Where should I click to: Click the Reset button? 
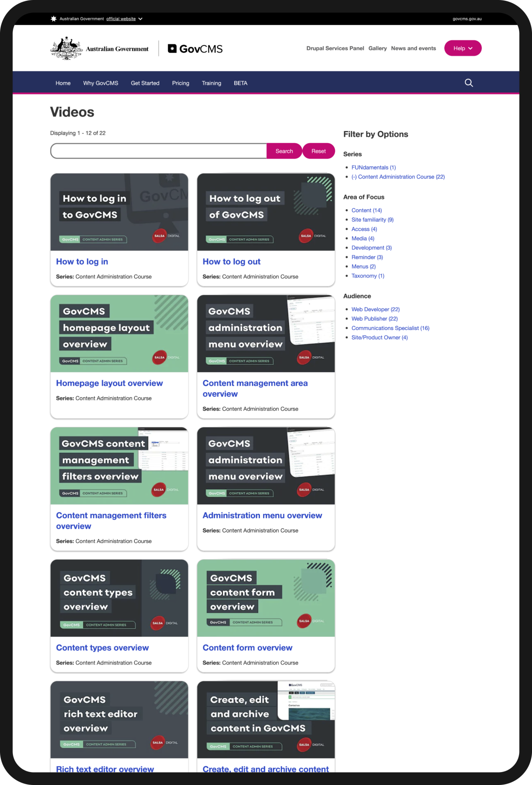(319, 151)
